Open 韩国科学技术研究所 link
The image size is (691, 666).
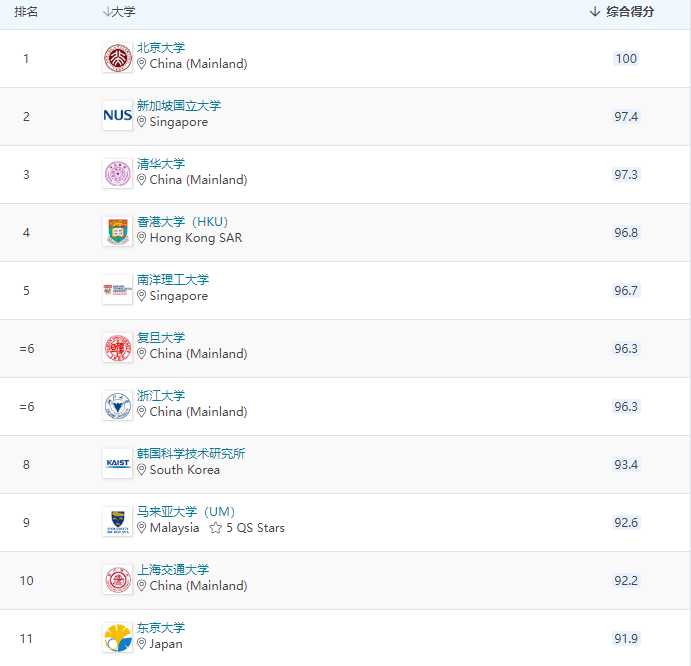(x=190, y=454)
